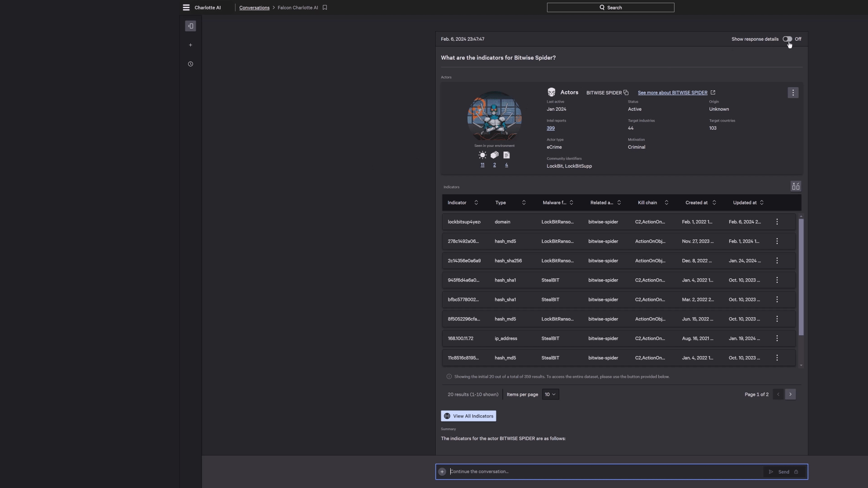The height and width of the screenshot is (488, 868).
Task: Go to Conversations breadcrumb
Action: 254,8
